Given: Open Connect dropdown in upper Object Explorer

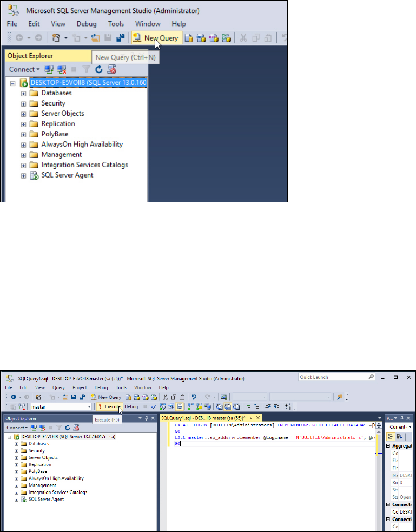Looking at the screenshot, I should (24, 70).
